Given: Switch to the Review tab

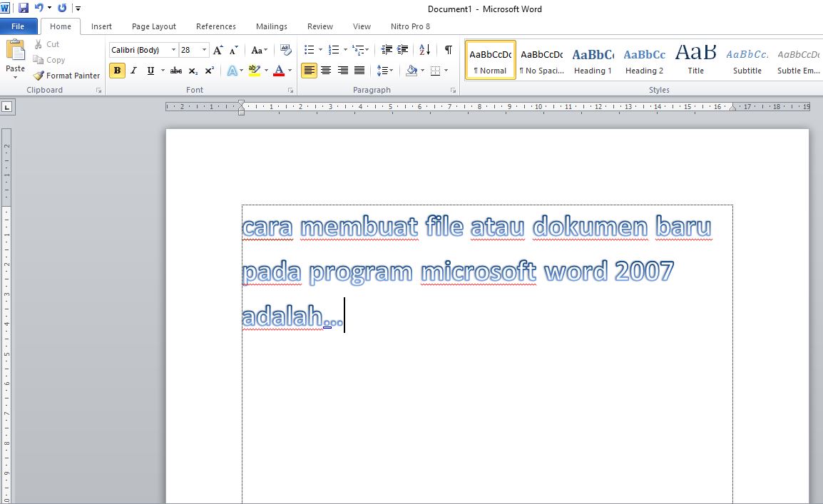Looking at the screenshot, I should click(x=320, y=26).
